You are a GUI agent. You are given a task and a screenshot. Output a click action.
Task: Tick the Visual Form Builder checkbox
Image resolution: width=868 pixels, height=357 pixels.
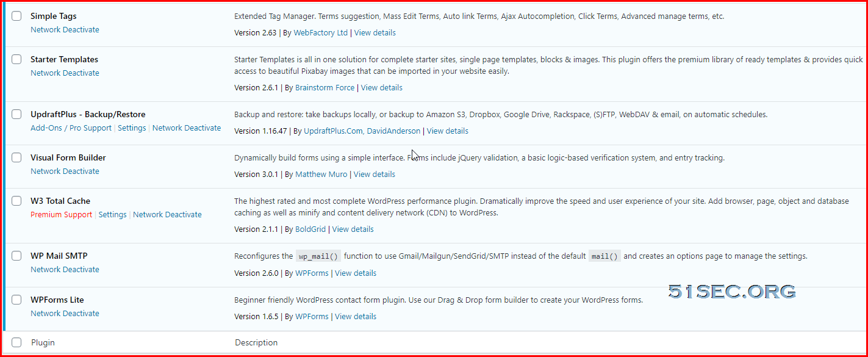[x=16, y=157]
